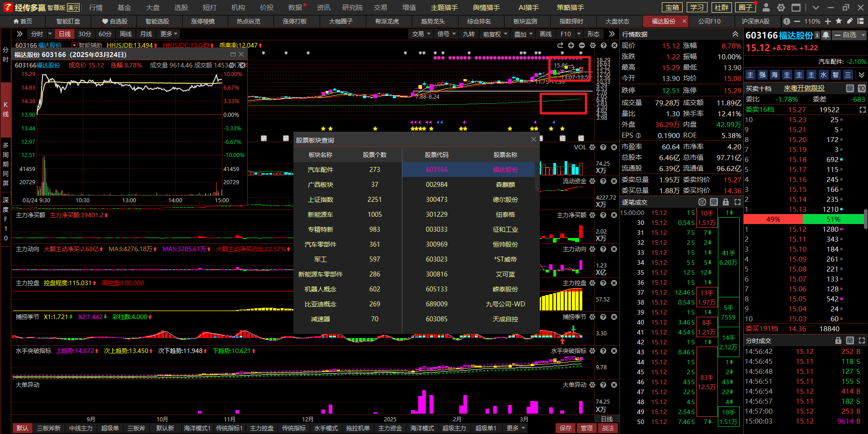
Task: Open the layout panel icon at tab bar end
Action: [861, 21]
